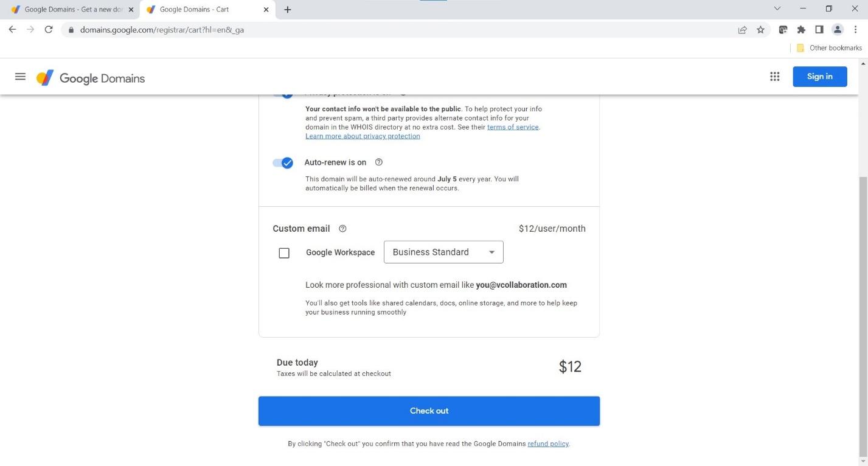Open the tab search chevron
This screenshot has height=466, width=868.
pyautogui.click(x=777, y=9)
